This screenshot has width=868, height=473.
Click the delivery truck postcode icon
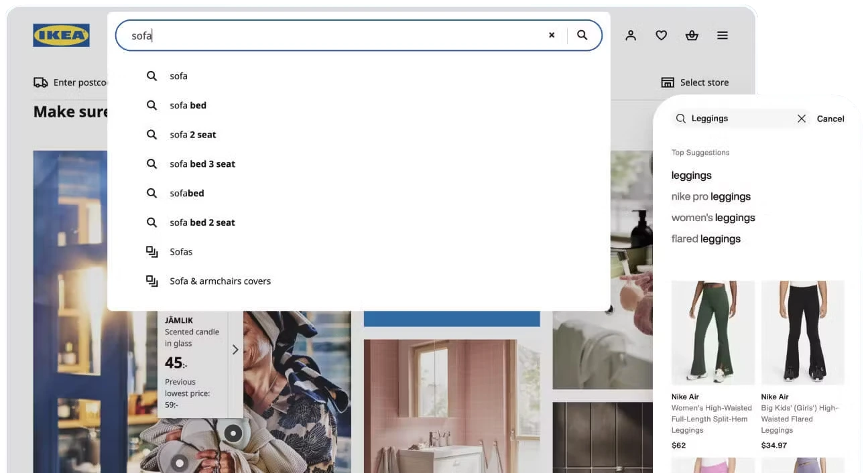[x=41, y=82]
